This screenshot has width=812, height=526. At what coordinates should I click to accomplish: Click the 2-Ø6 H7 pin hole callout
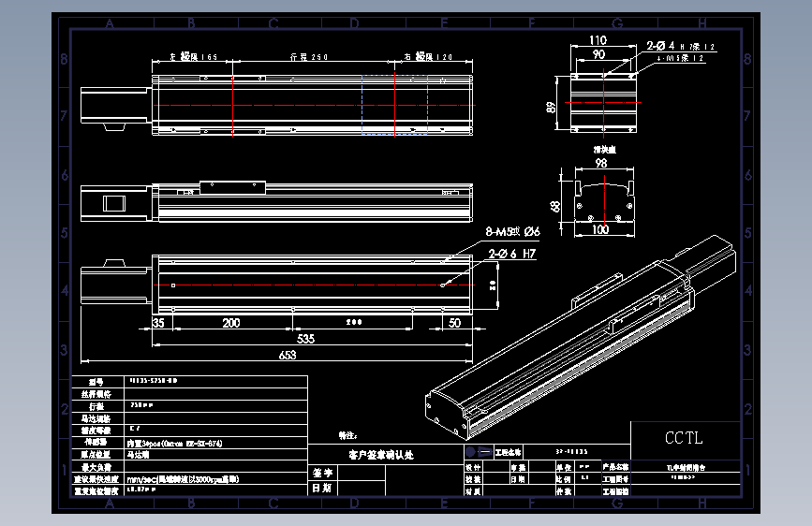coord(512,254)
